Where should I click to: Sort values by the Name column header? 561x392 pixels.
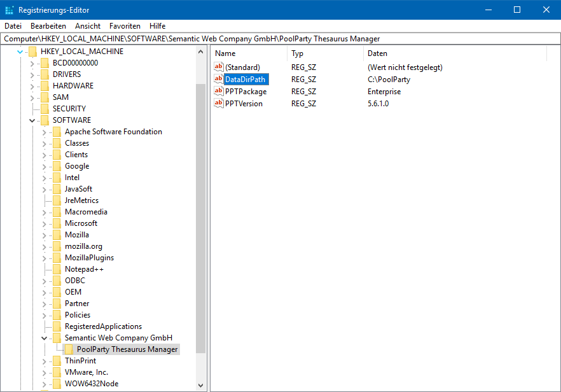[249, 53]
